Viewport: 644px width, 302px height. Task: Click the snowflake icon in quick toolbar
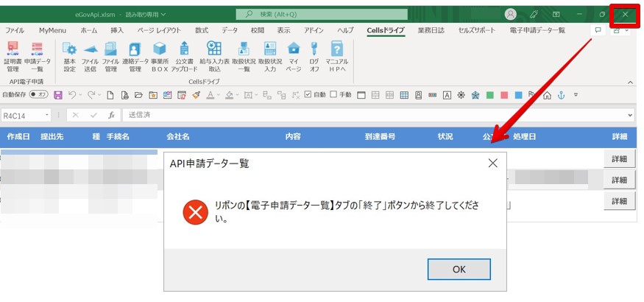[x=461, y=95]
